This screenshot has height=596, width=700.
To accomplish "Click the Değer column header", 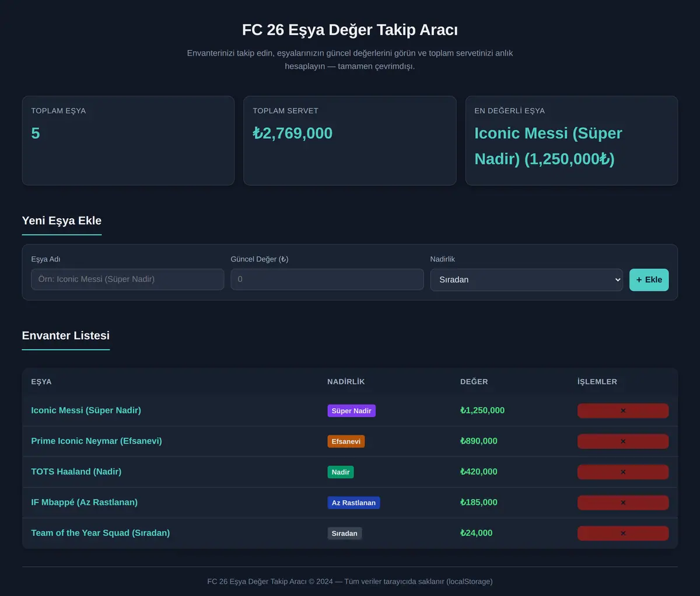I will [474, 382].
